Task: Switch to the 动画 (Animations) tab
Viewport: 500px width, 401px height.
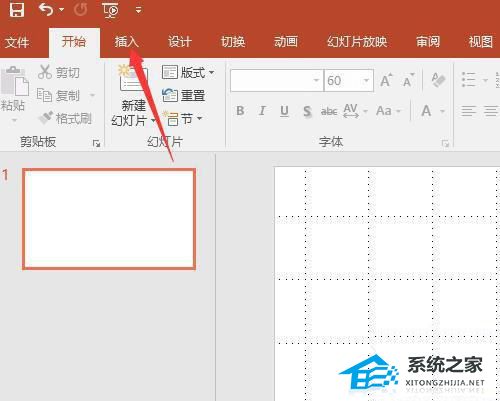Action: click(286, 42)
